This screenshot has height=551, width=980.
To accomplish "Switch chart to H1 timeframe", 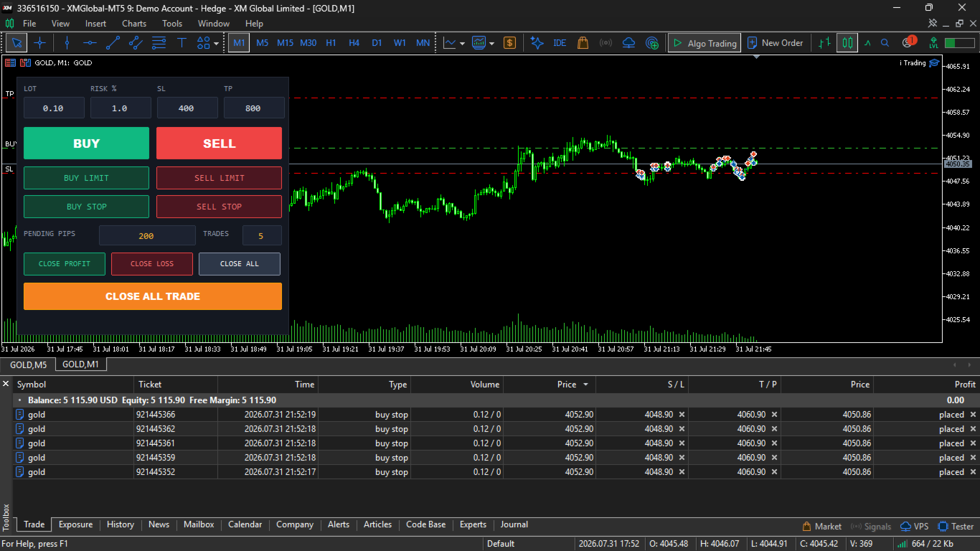I will pyautogui.click(x=331, y=43).
